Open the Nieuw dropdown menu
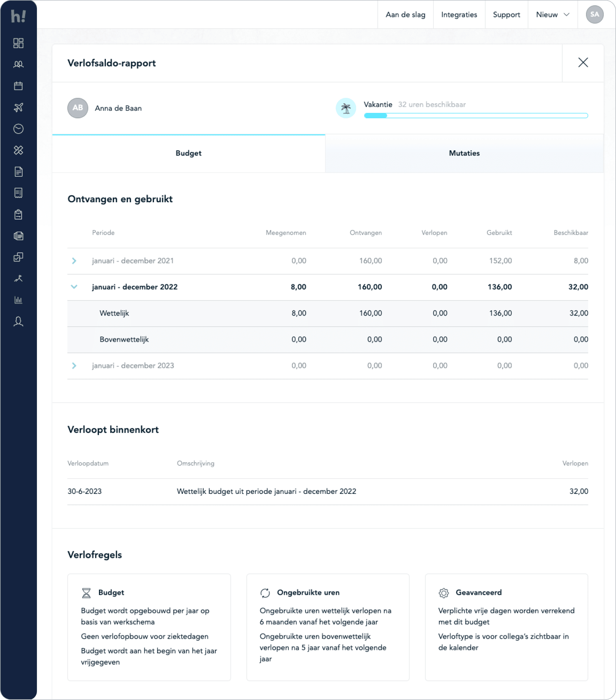 click(x=552, y=15)
